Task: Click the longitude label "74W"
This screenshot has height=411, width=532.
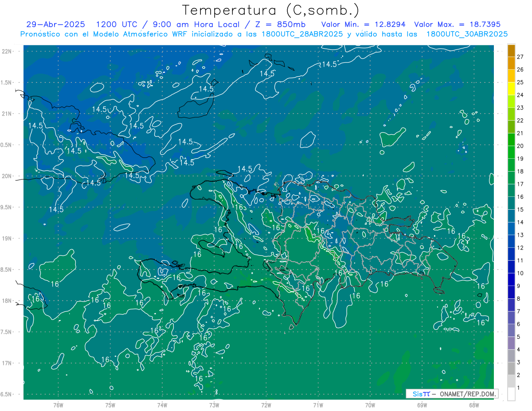Action: tap(162, 405)
